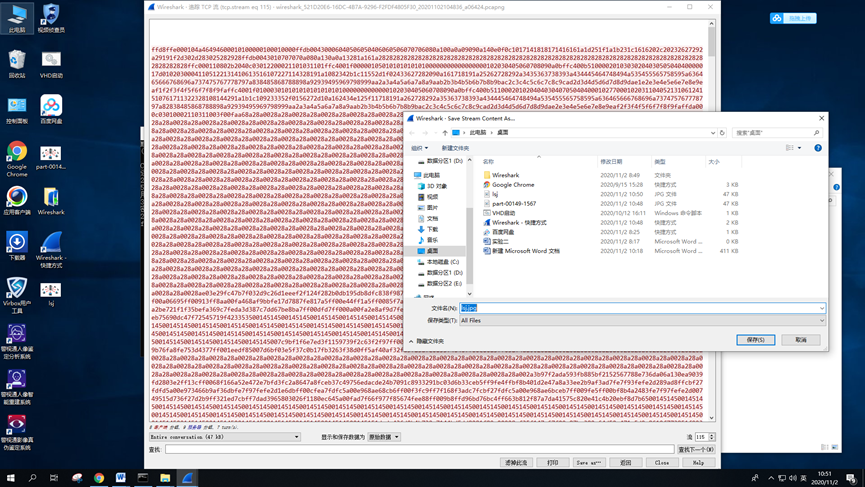Select the Wireshark folder in file list
Viewport: 865px width, 487px height.
click(505, 175)
